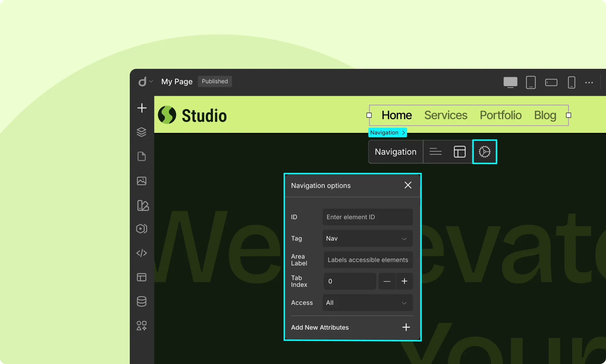Open the design styles pen icon
This screenshot has height=364, width=606.
click(x=143, y=205)
